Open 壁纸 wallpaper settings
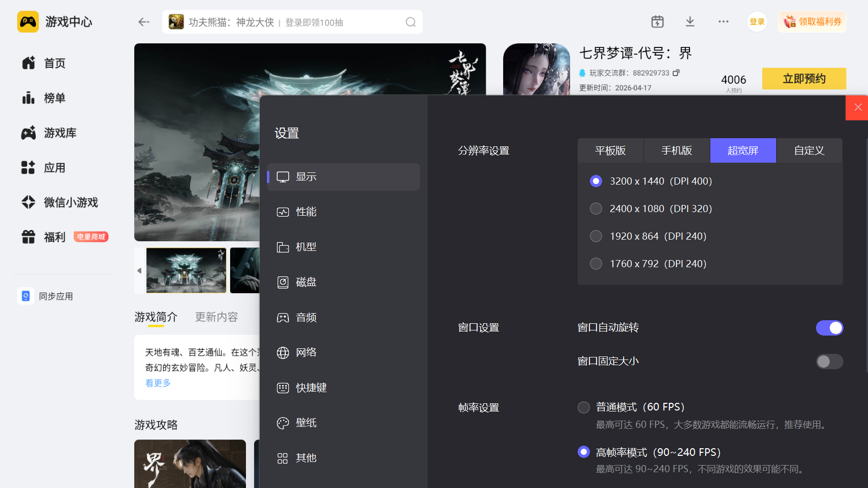The image size is (868, 488). point(343,423)
